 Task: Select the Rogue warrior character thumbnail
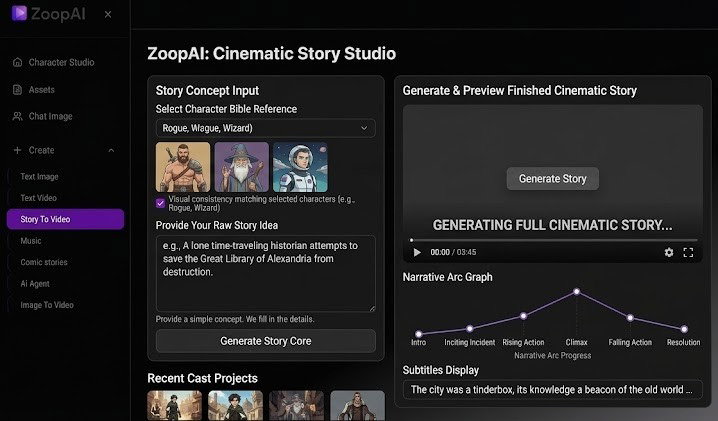[x=183, y=167]
